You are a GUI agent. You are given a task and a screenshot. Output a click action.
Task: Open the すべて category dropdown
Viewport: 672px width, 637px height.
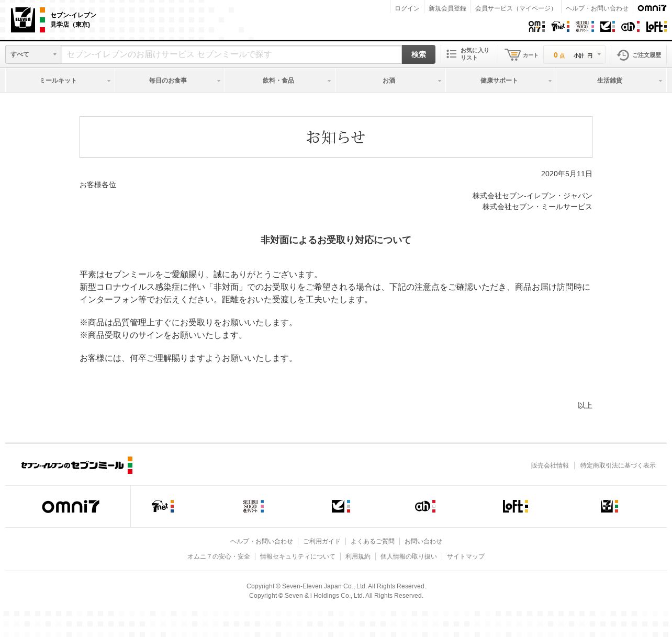point(33,54)
